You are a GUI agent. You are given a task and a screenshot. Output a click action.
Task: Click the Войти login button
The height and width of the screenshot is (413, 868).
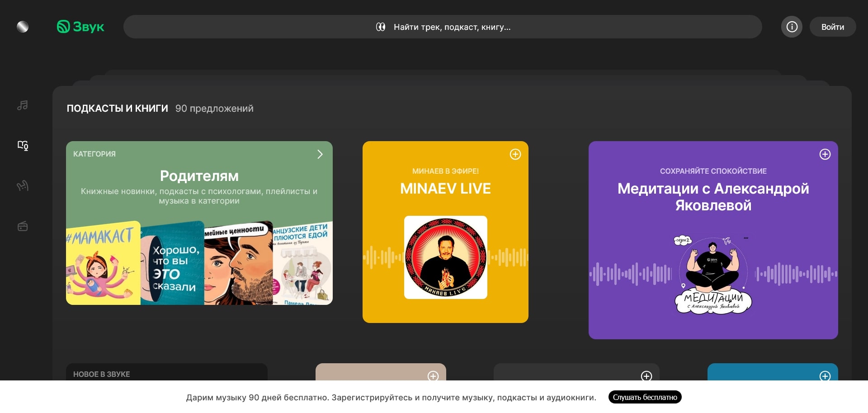[832, 27]
